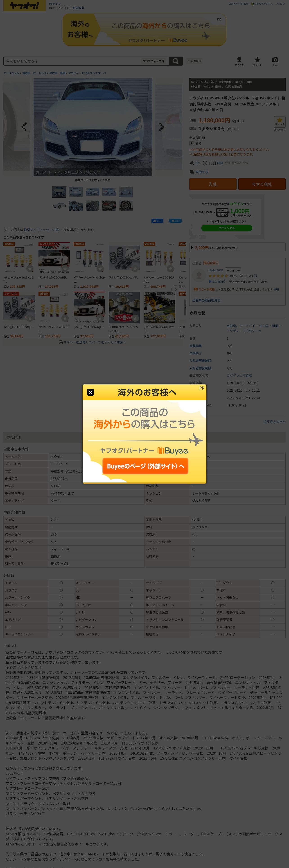Add this car to the watch list
289x868 pixels.
(x=280, y=122)
